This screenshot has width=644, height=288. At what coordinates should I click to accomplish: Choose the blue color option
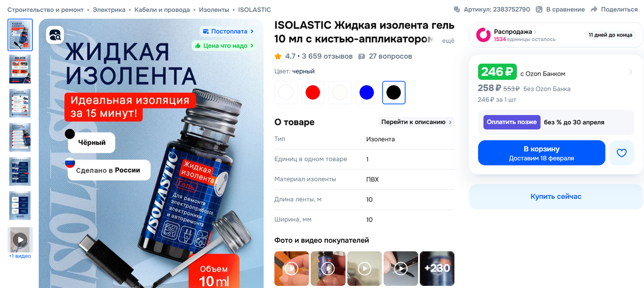[x=367, y=92]
